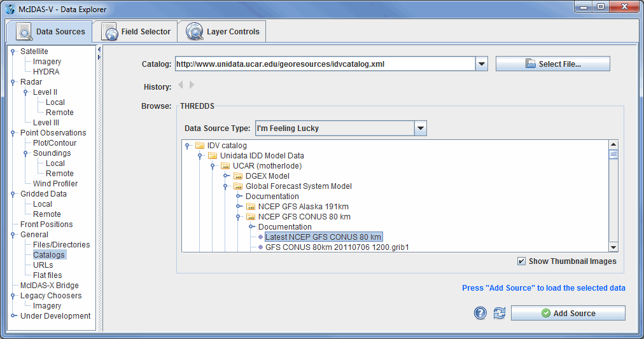Collapse the IDV catalog tree node
This screenshot has height=339, width=644.
[187, 146]
